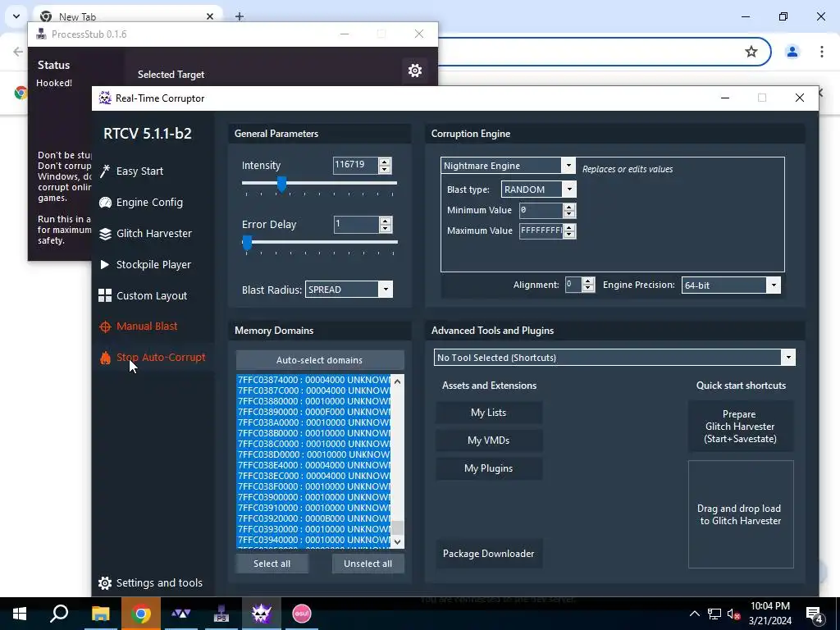Select domain row 7FFC03940000
This screenshot has width=840, height=630.
[x=314, y=540]
